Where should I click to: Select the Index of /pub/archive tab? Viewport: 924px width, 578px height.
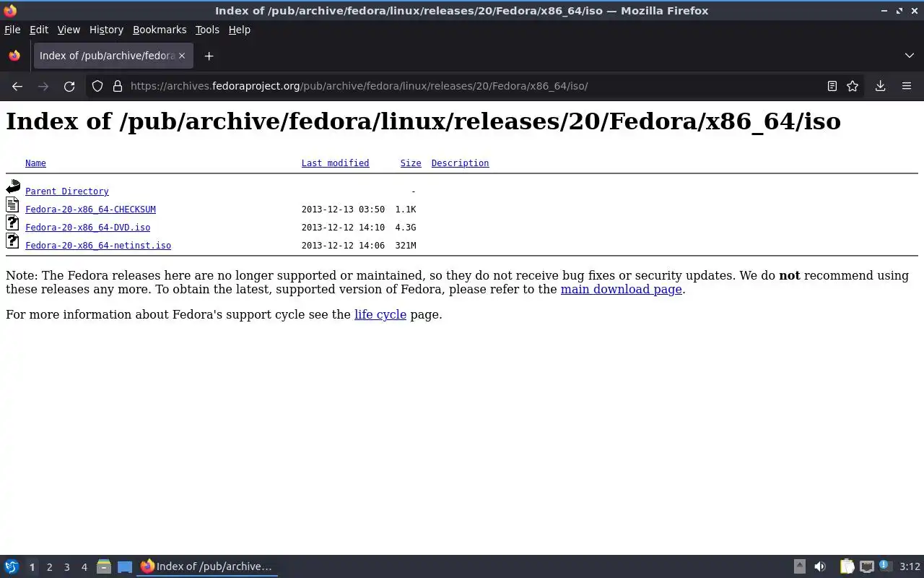pyautogui.click(x=113, y=56)
